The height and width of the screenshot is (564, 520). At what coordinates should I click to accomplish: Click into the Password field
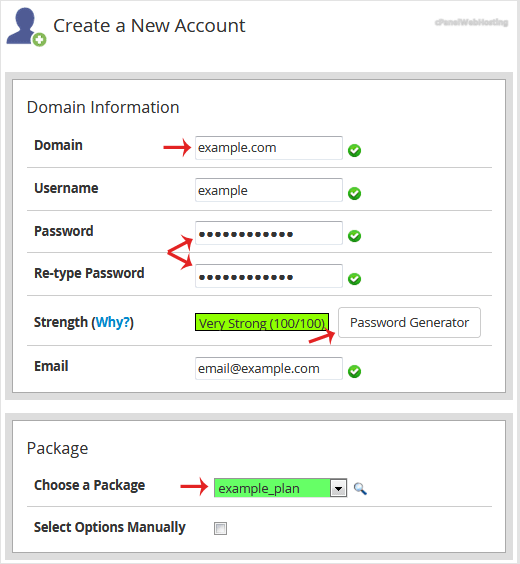pos(269,233)
